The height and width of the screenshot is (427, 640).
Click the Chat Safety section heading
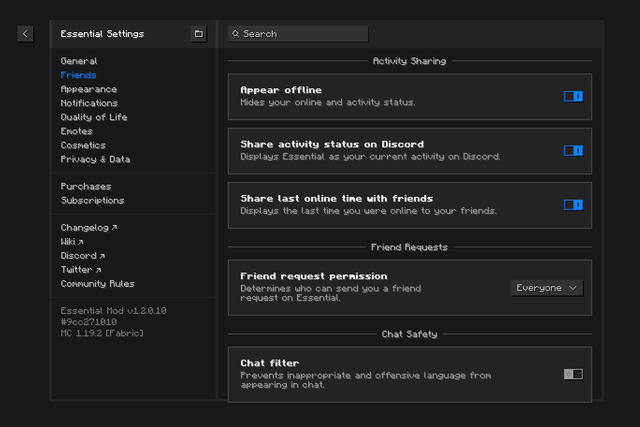pyautogui.click(x=409, y=334)
